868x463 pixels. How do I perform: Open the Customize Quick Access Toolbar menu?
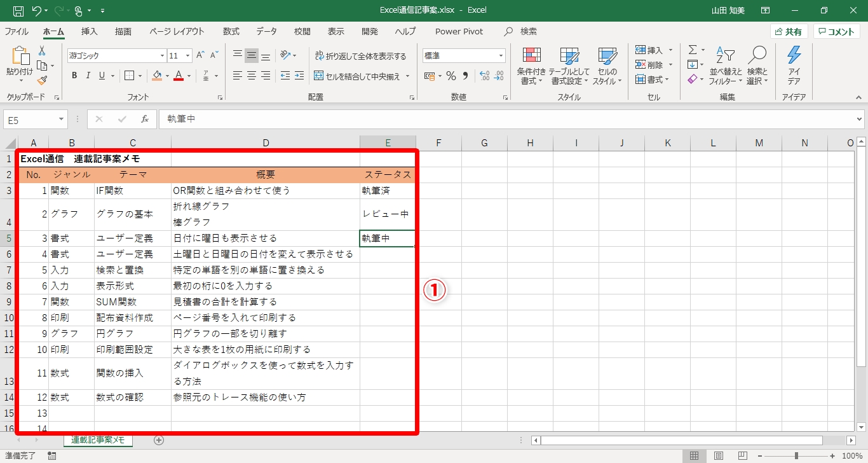pyautogui.click(x=103, y=11)
